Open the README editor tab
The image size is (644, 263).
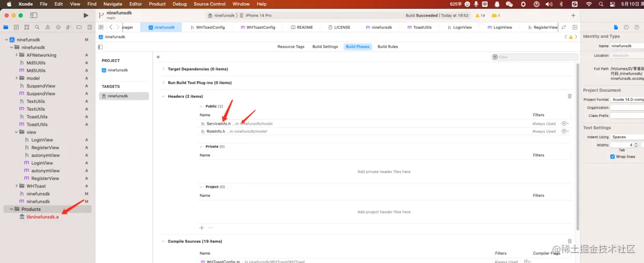pos(302,27)
